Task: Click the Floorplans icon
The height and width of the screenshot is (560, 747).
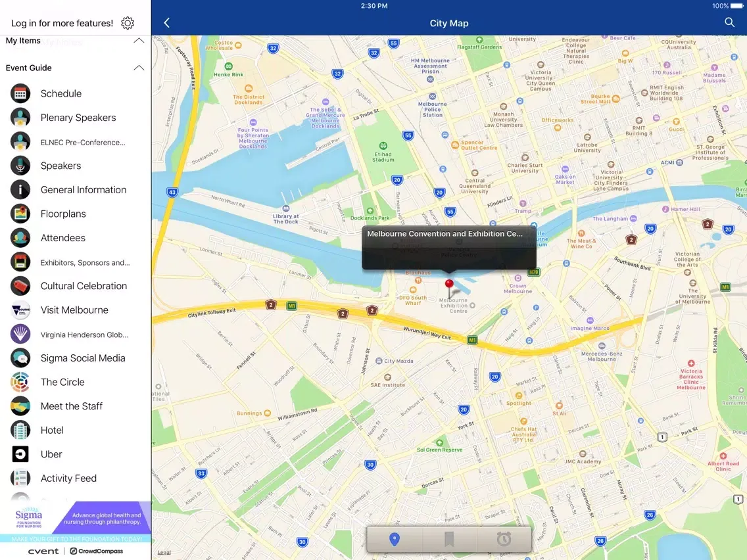Action: [x=20, y=214]
